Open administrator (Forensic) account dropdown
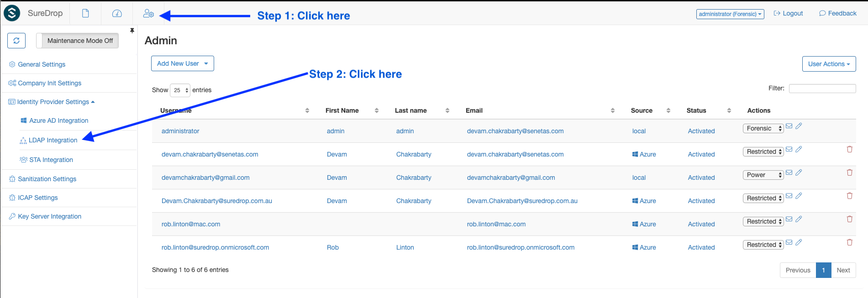Viewport: 868px width, 298px height. click(730, 14)
